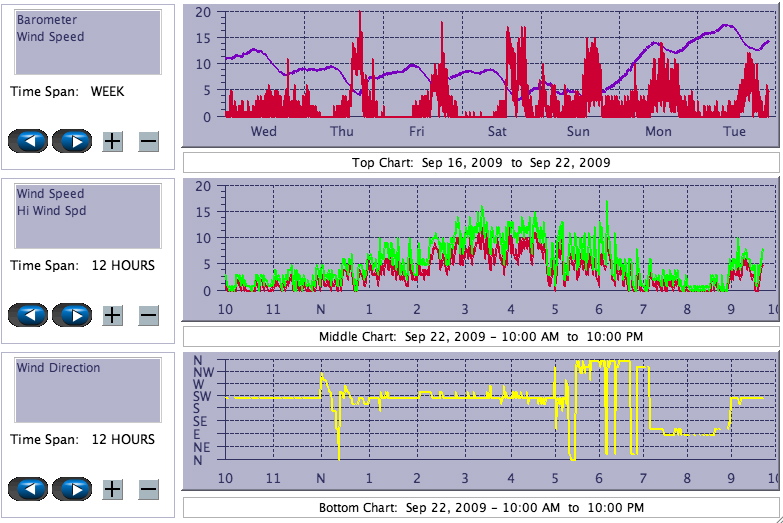783x523 pixels.
Task: Select Wind Speed in the top chart list
Action: coord(50,37)
